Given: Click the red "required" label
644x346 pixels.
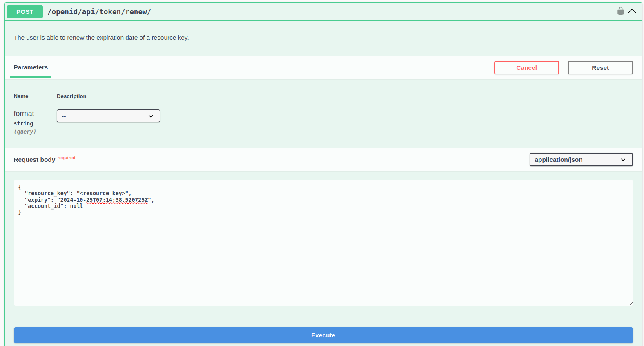Looking at the screenshot, I should pyautogui.click(x=66, y=158).
